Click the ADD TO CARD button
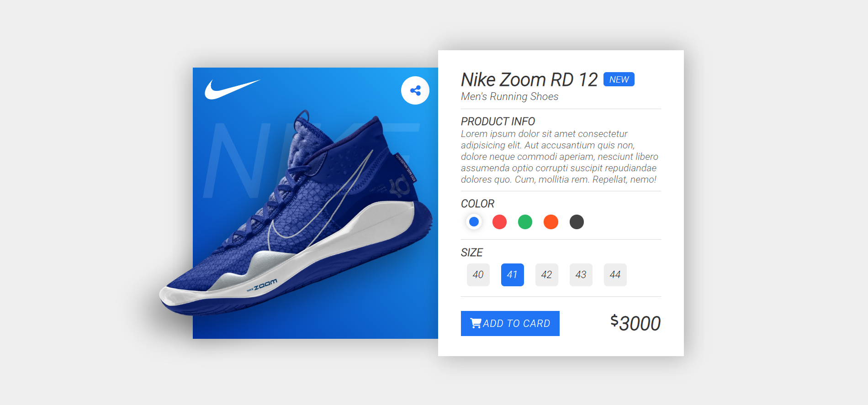Image resolution: width=868 pixels, height=405 pixels. (510, 323)
